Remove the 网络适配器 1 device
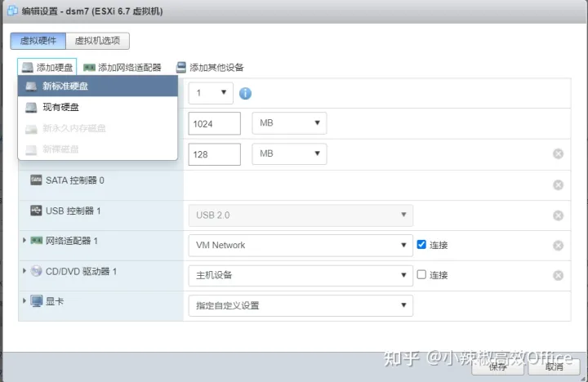This screenshot has width=588, height=382. 558,246
